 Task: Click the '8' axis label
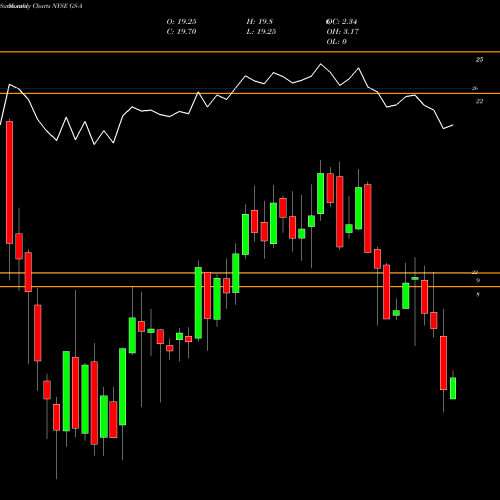point(478,294)
